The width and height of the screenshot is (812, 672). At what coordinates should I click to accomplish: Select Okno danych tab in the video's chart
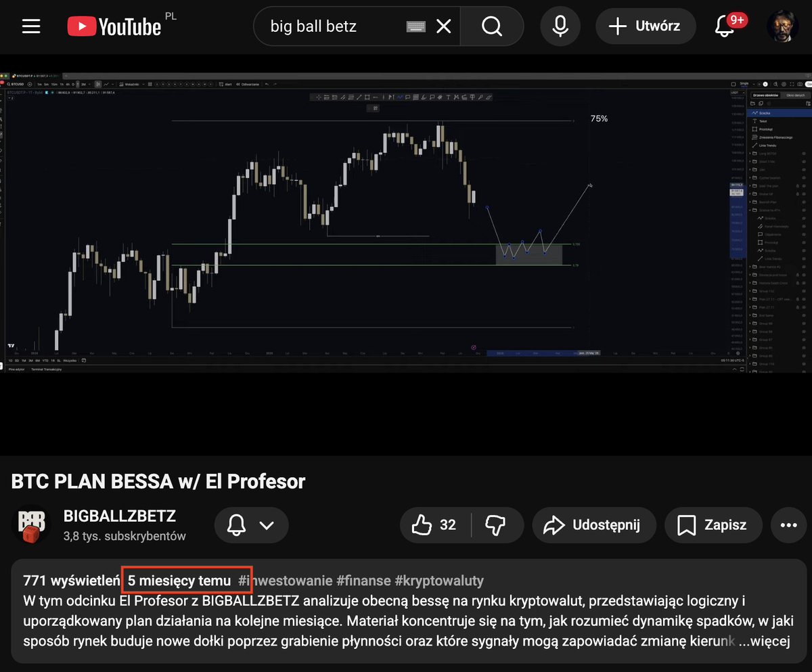[794, 95]
